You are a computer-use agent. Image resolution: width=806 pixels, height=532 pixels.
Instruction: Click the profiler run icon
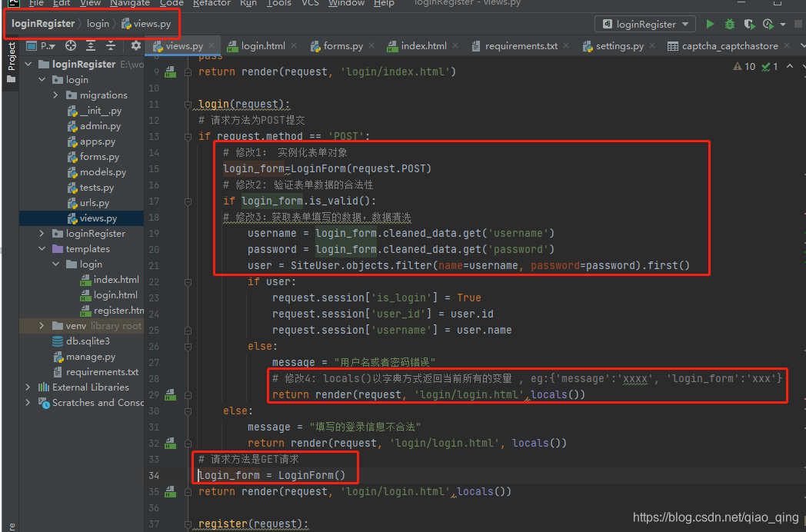768,24
